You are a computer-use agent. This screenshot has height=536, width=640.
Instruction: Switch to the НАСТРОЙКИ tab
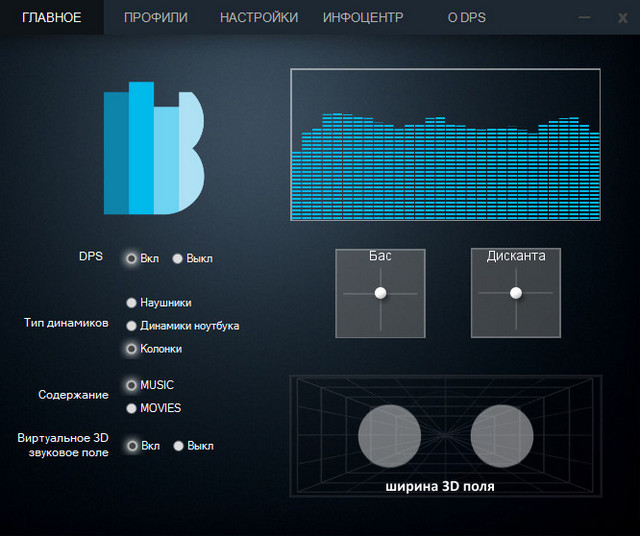point(258,18)
